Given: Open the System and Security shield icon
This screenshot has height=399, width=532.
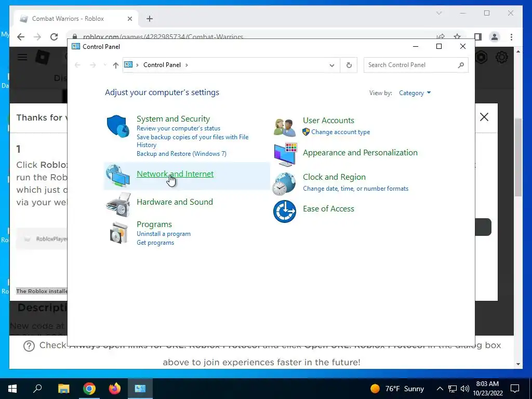Looking at the screenshot, I should (x=118, y=126).
